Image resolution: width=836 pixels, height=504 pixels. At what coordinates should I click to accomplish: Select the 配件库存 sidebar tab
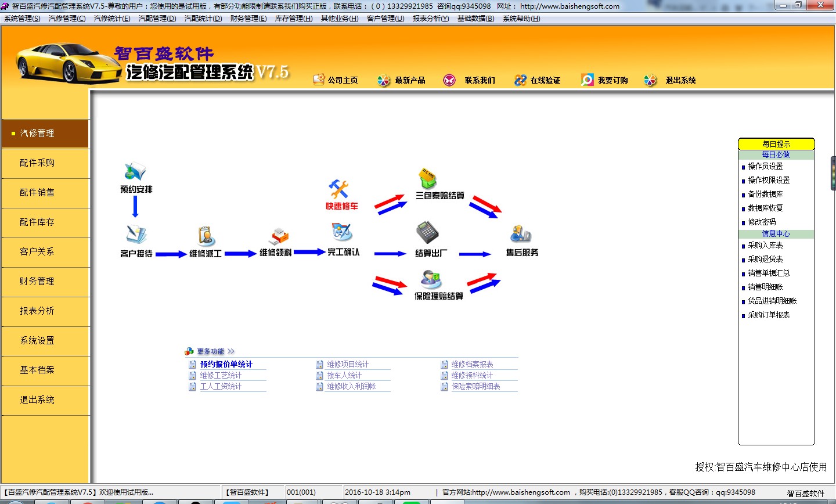(x=45, y=222)
